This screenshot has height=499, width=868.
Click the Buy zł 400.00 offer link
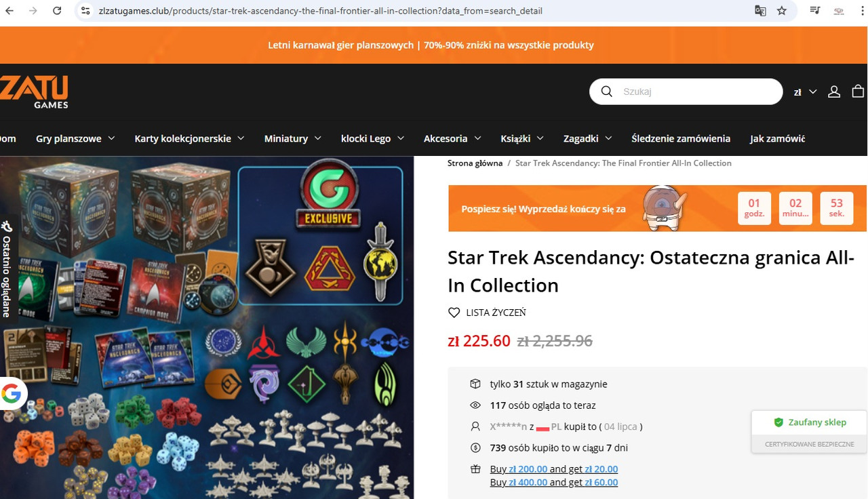pos(554,482)
